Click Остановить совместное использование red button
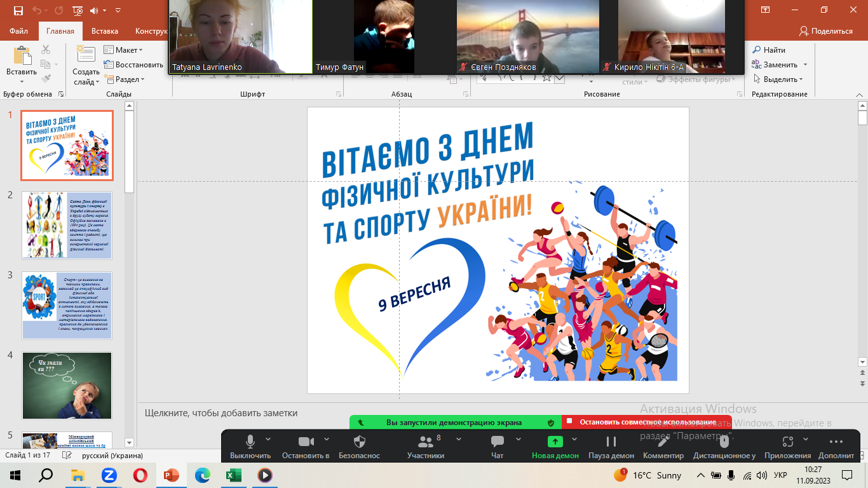 click(x=646, y=422)
